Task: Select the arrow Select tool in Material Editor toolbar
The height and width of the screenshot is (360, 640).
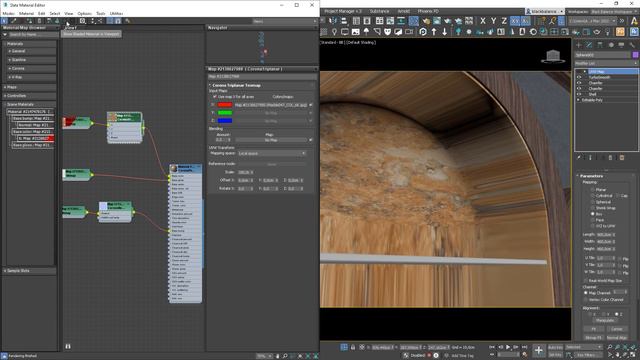Action: 4,20
